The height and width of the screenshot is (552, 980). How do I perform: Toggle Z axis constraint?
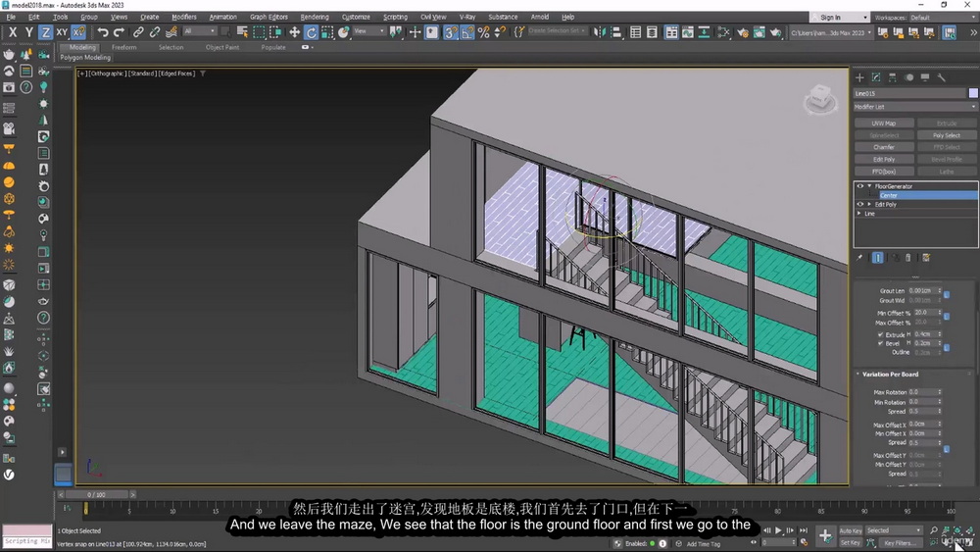pyautogui.click(x=45, y=32)
